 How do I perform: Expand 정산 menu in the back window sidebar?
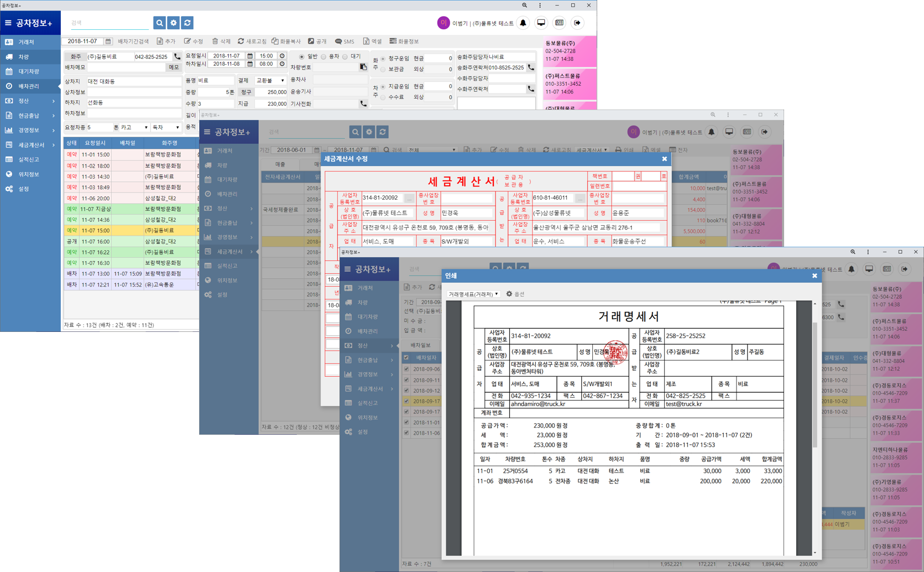click(30, 101)
